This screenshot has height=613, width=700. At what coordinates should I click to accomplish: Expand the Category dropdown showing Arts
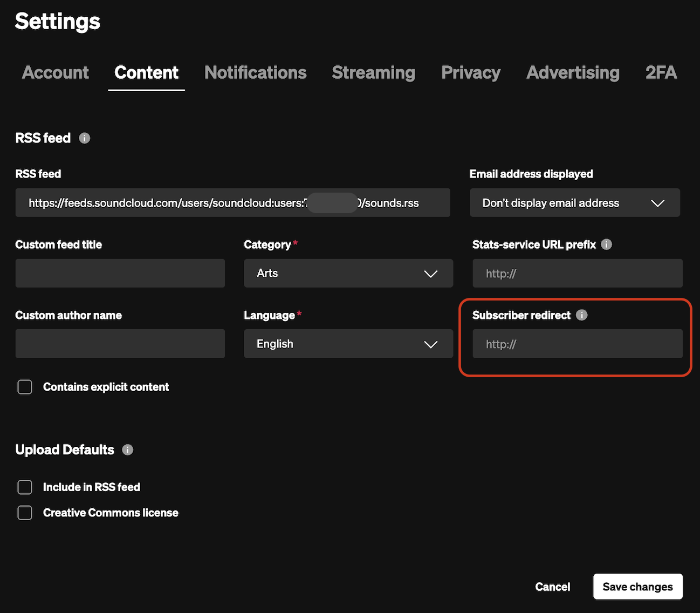click(348, 274)
